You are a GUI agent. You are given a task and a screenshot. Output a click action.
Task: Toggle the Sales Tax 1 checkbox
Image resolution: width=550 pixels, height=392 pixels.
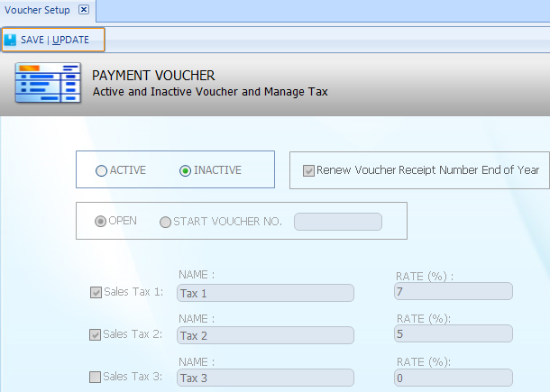point(96,292)
